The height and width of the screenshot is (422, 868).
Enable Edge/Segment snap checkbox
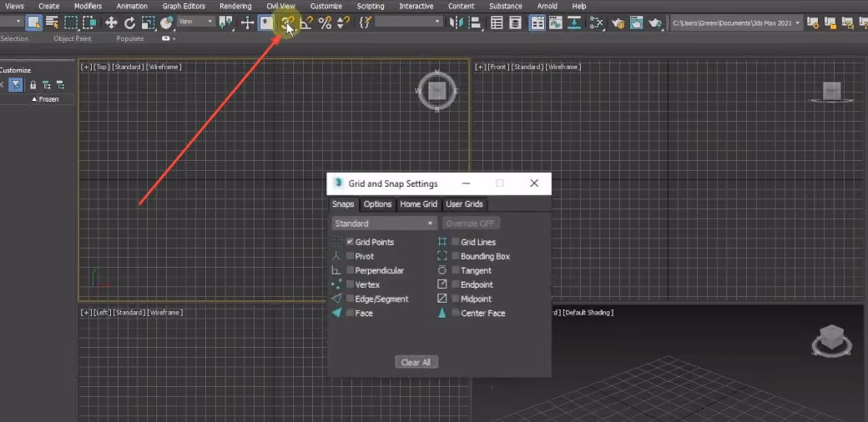point(350,299)
